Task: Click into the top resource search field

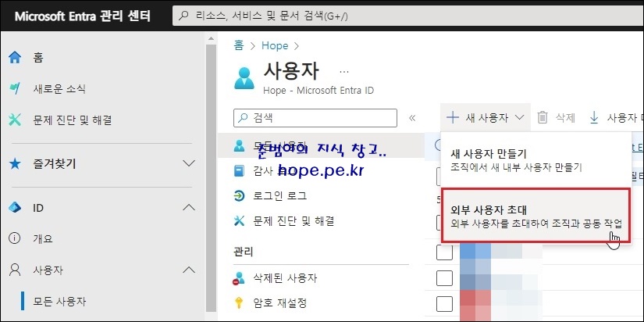Action: [407, 16]
